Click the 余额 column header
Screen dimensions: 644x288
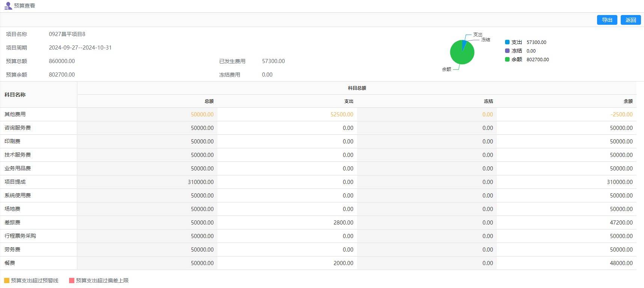click(x=628, y=101)
